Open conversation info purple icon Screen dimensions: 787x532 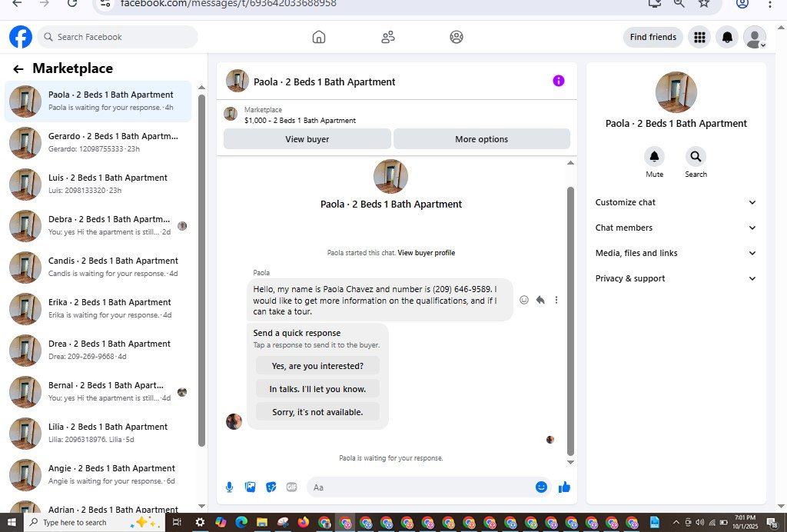coord(559,81)
